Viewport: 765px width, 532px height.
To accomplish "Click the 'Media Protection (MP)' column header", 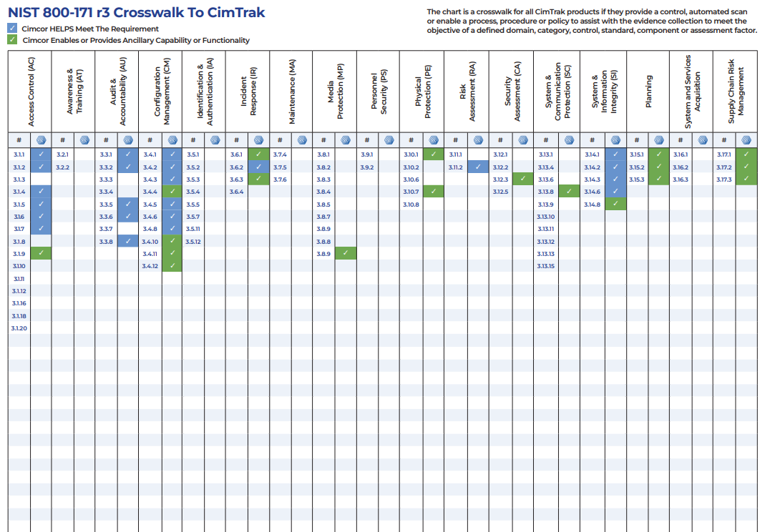I will pos(336,92).
